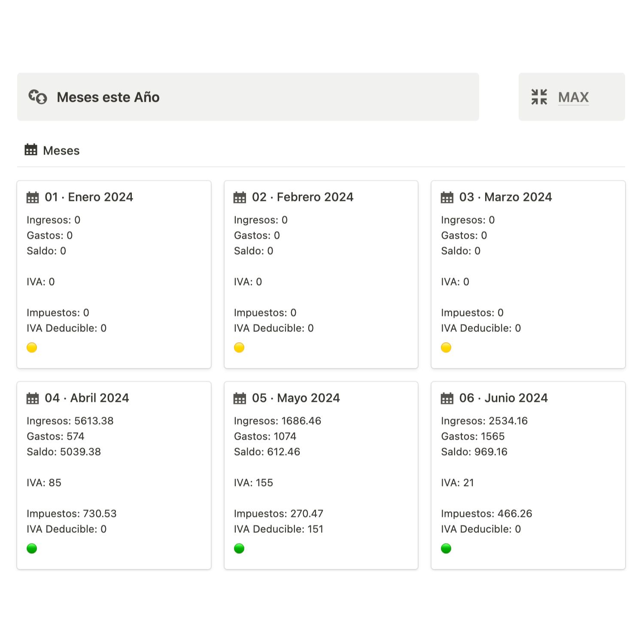Click Gastos: 574 on Abril card
The image size is (644, 644).
coord(55,436)
